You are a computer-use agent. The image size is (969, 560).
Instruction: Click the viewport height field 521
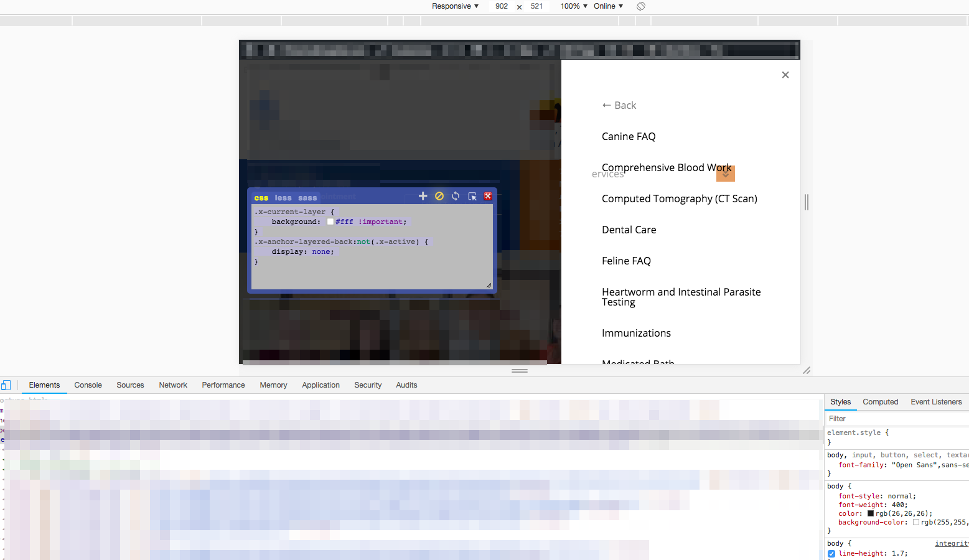tap(536, 6)
